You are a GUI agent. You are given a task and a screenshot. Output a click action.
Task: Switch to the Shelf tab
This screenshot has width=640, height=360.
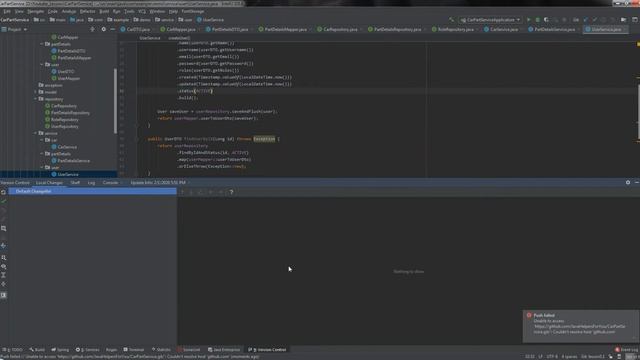pos(75,182)
